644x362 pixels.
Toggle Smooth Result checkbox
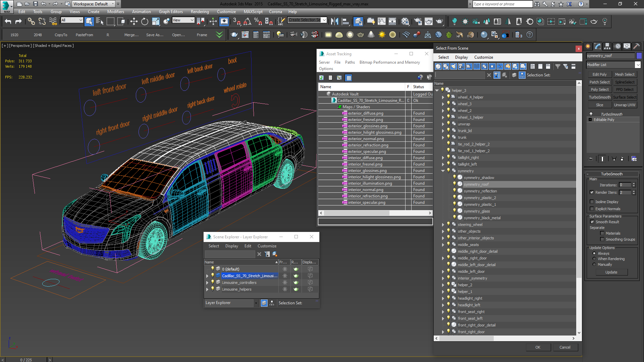pyautogui.click(x=592, y=222)
